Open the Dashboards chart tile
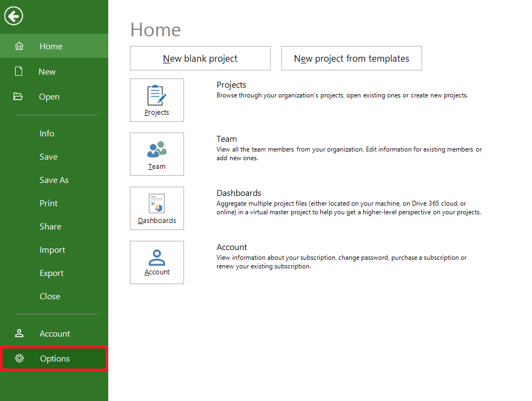 tap(157, 208)
